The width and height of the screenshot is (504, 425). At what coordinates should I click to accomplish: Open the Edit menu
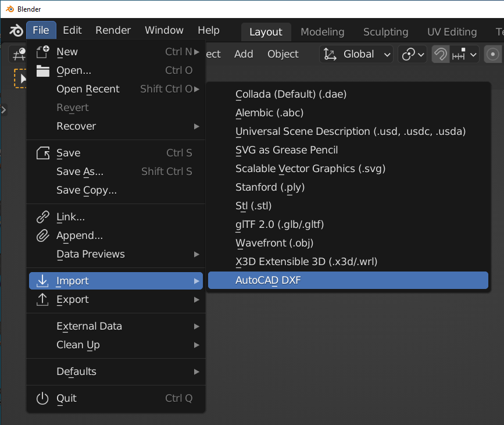pos(72,30)
